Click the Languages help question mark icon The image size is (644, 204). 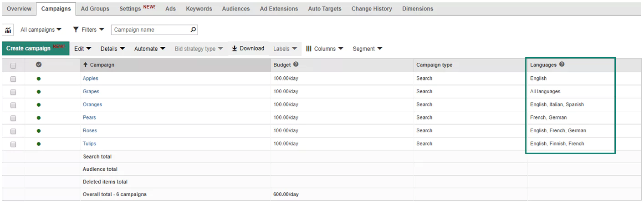click(562, 65)
